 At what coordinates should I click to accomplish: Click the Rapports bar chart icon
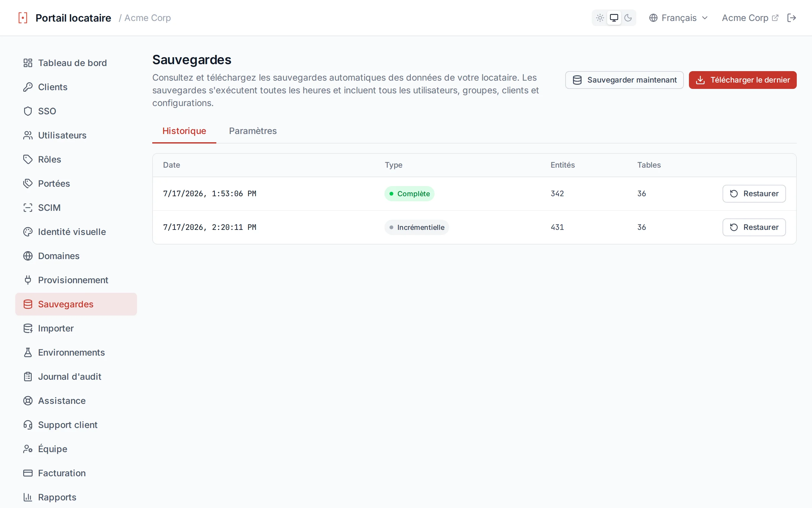tap(28, 497)
